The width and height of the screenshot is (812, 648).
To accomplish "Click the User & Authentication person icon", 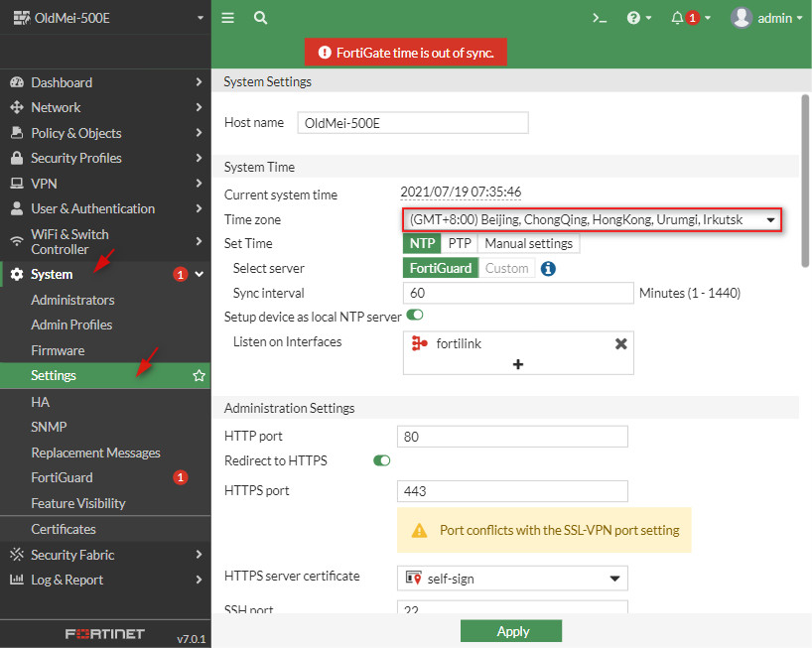I will click(x=17, y=208).
